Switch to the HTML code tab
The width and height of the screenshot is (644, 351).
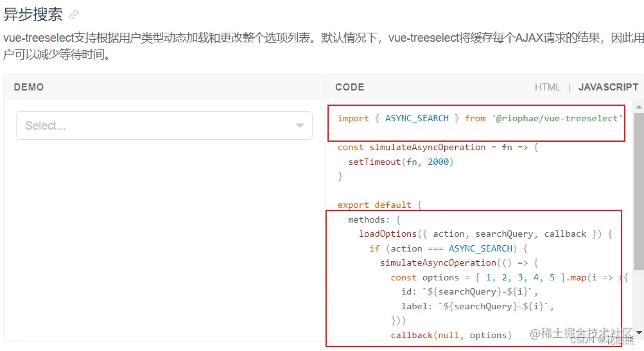pos(548,87)
